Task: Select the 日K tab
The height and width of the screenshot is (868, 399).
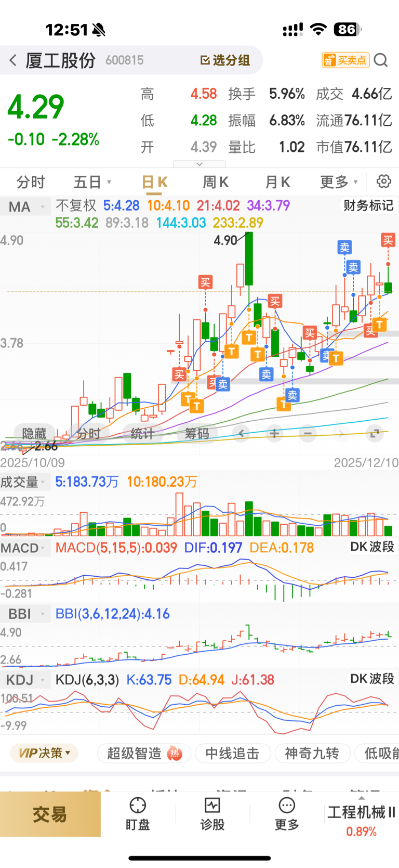Action: pos(154,182)
